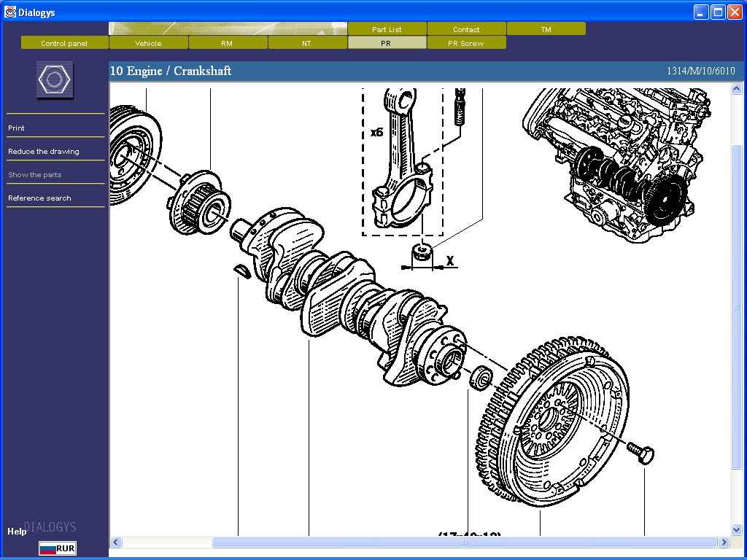747x560 pixels.
Task: Click the connecting rod in dashed box
Action: click(x=403, y=160)
